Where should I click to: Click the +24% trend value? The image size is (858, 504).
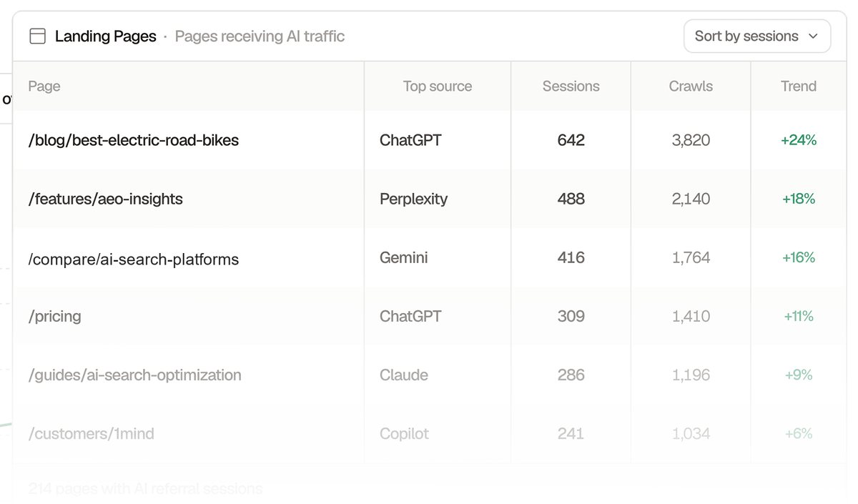pos(799,140)
